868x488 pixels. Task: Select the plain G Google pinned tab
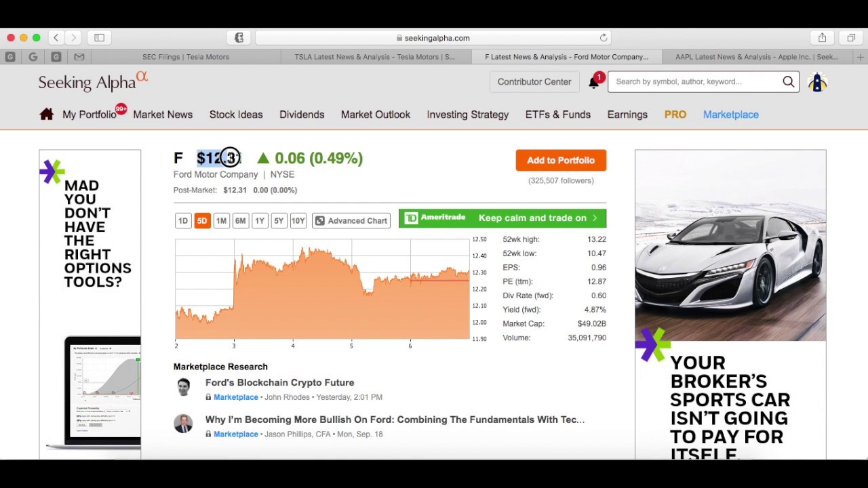[33, 57]
